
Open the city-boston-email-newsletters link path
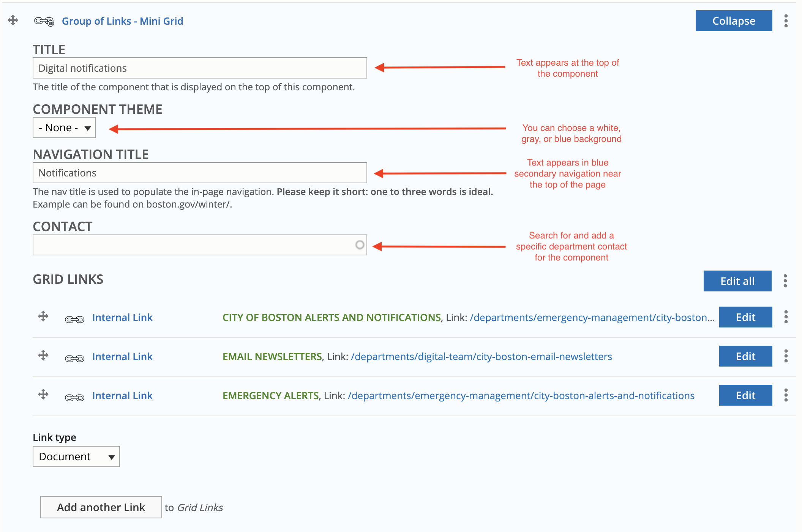(x=481, y=357)
